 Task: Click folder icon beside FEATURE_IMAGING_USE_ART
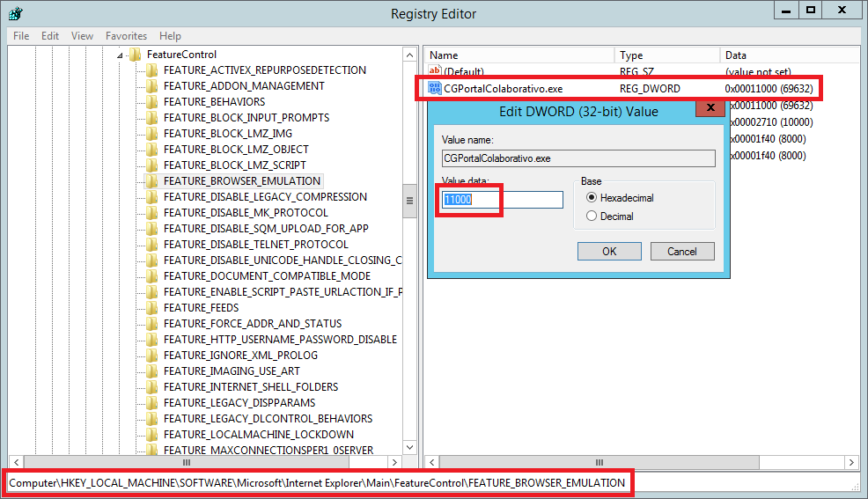(151, 371)
